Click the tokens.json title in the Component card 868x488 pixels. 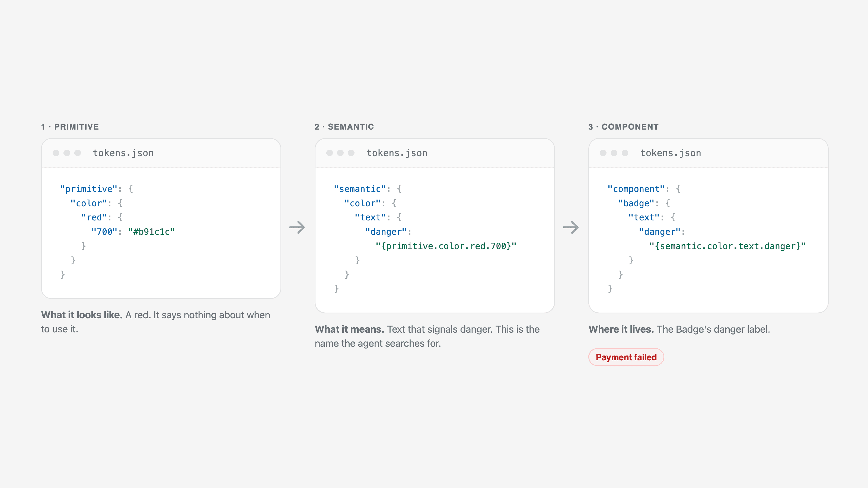click(671, 153)
